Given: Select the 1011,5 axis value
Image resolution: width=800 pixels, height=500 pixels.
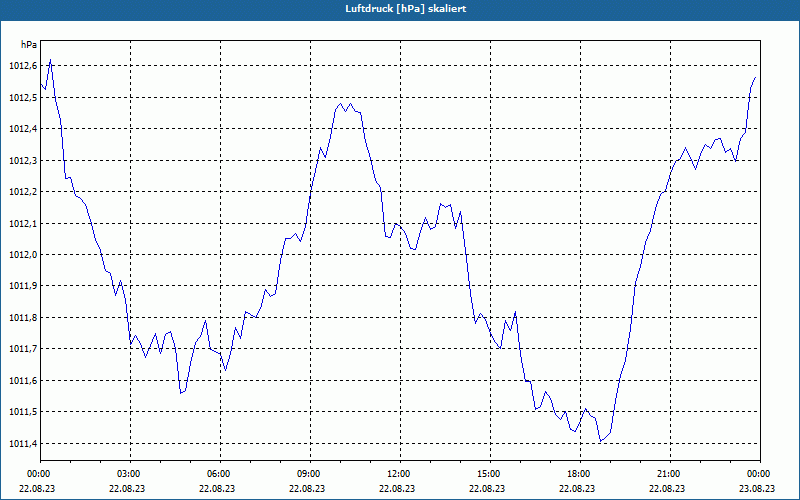Looking at the screenshot, I should pyautogui.click(x=23, y=412).
